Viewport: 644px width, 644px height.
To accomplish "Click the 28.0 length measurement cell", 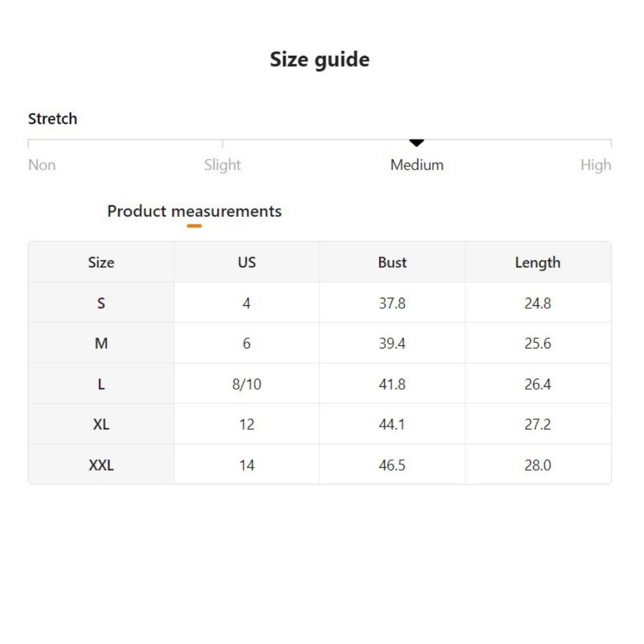I will (538, 465).
